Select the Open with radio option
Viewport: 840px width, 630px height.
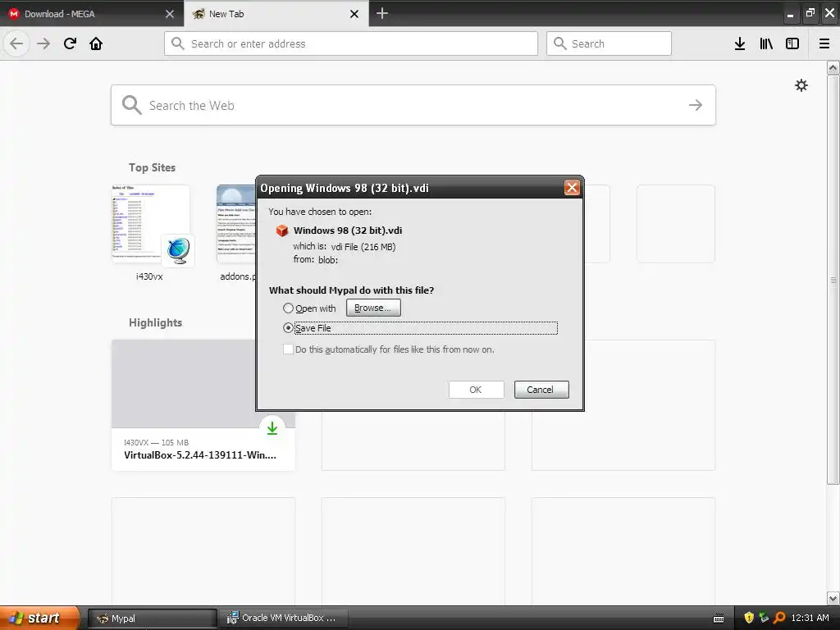tap(288, 308)
